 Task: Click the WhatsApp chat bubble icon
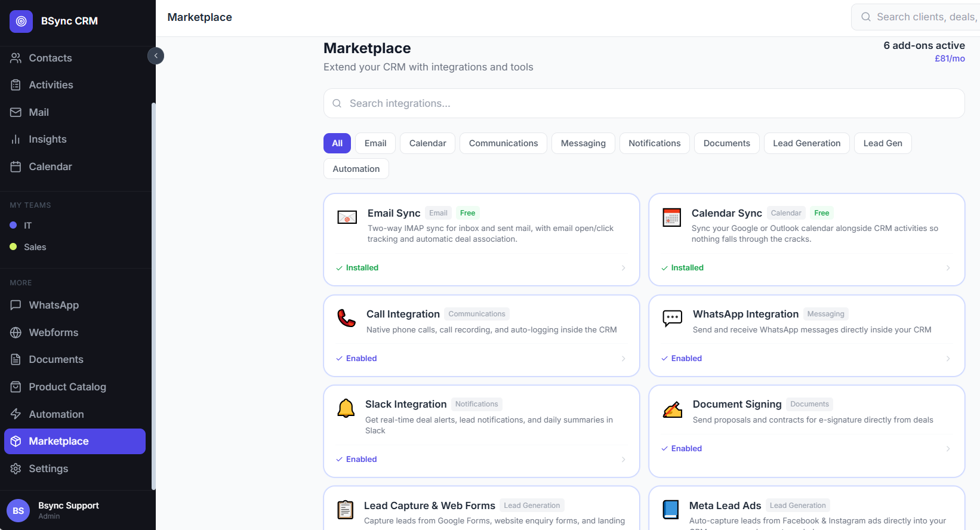16,305
